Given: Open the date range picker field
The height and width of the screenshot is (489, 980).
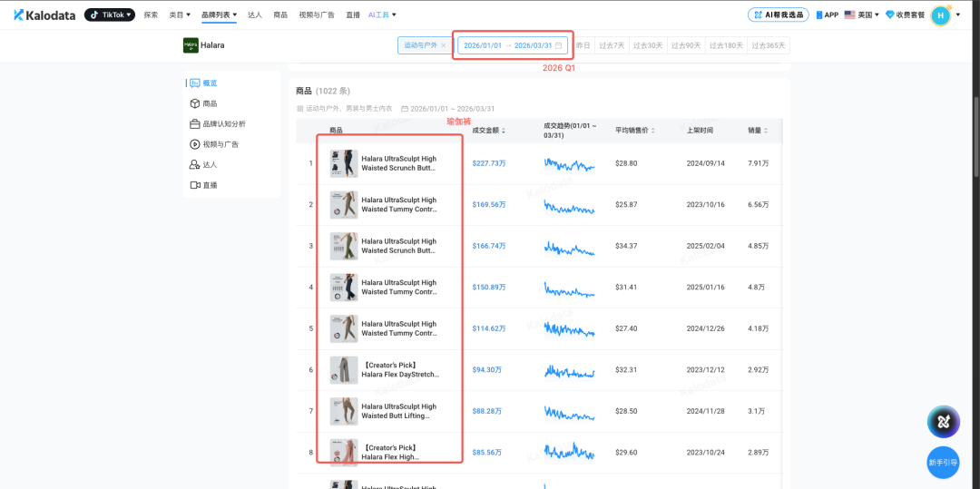Looking at the screenshot, I should coord(513,45).
